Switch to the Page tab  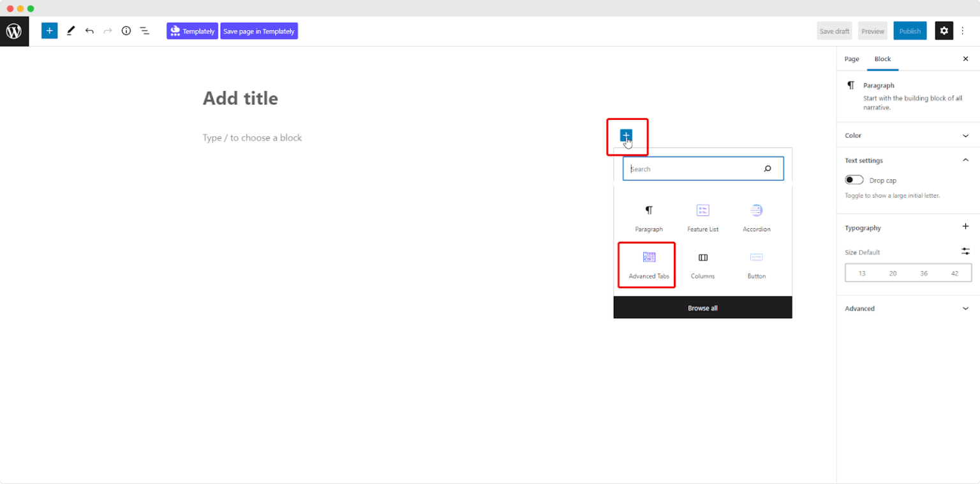coord(851,59)
